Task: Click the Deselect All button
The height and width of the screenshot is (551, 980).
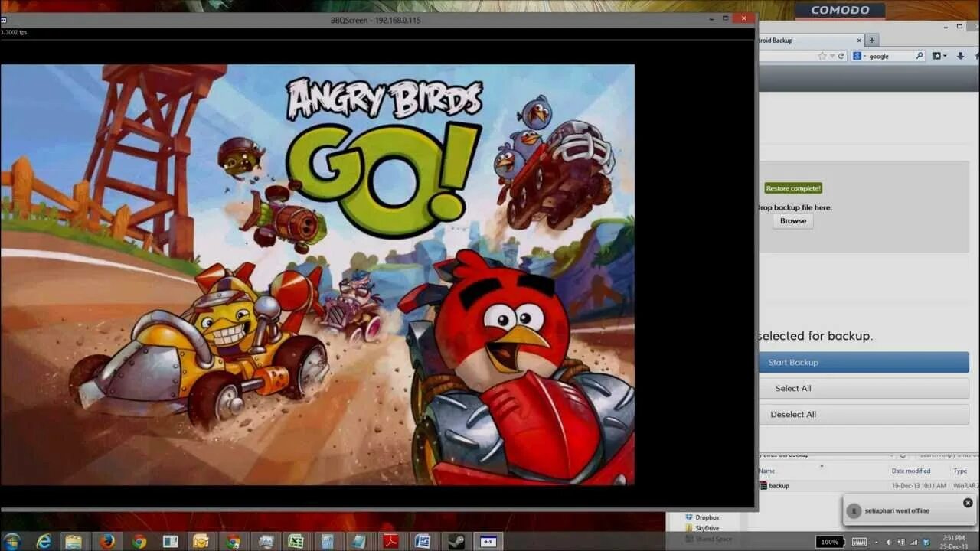Action: click(864, 414)
